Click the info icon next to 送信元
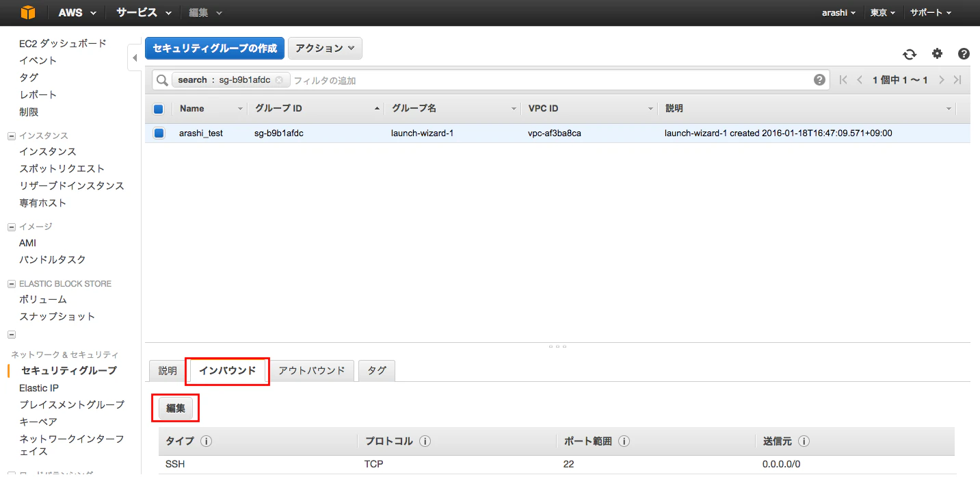The height and width of the screenshot is (477, 980). [x=804, y=441]
